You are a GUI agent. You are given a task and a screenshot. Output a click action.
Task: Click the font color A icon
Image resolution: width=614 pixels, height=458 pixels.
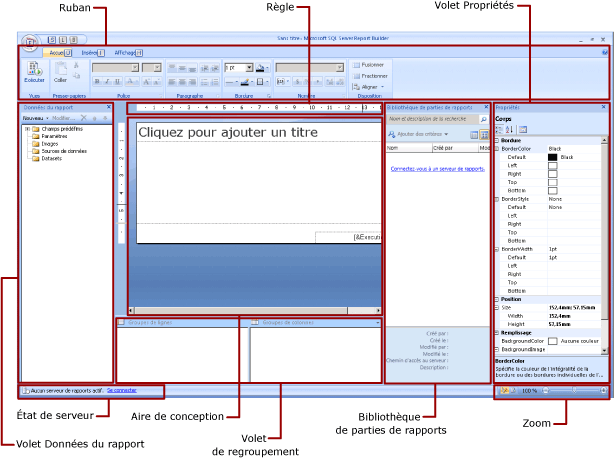click(x=131, y=81)
